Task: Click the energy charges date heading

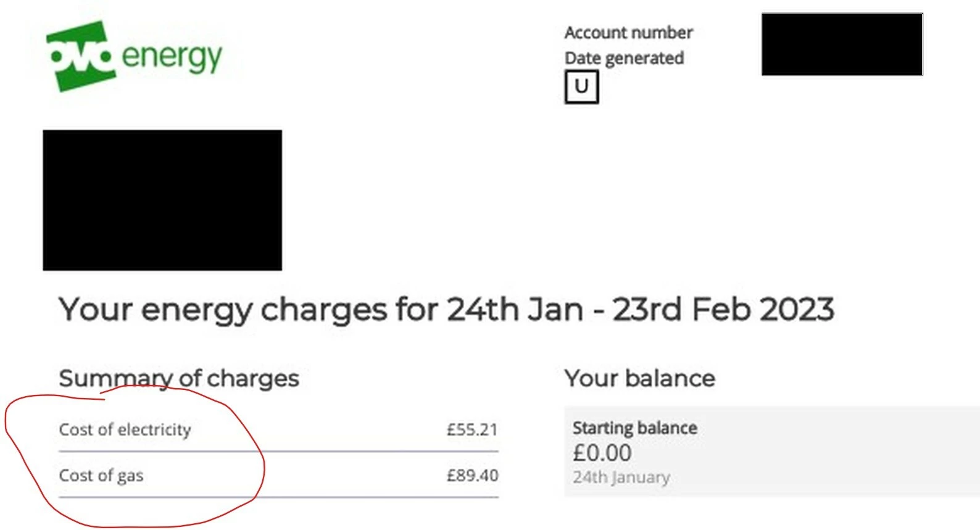Action: [446, 310]
